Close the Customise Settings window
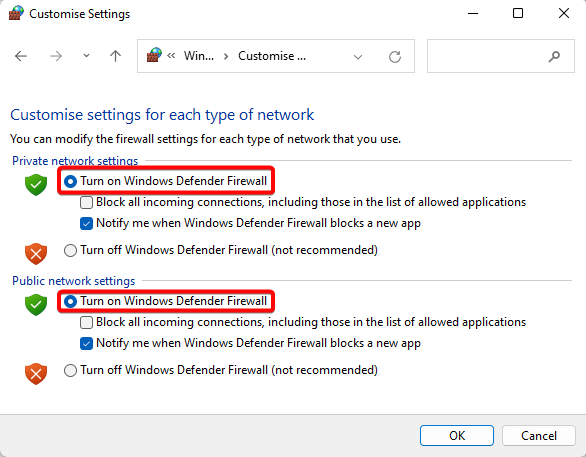 [x=564, y=13]
